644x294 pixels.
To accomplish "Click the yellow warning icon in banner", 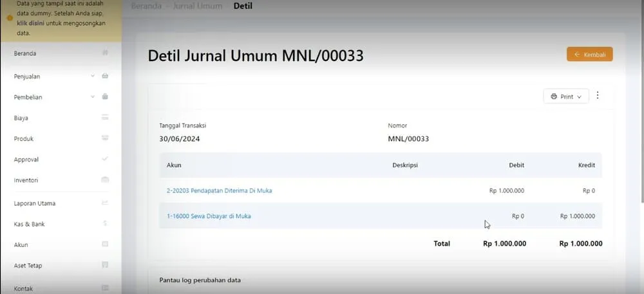I will pyautogui.click(x=10, y=18).
